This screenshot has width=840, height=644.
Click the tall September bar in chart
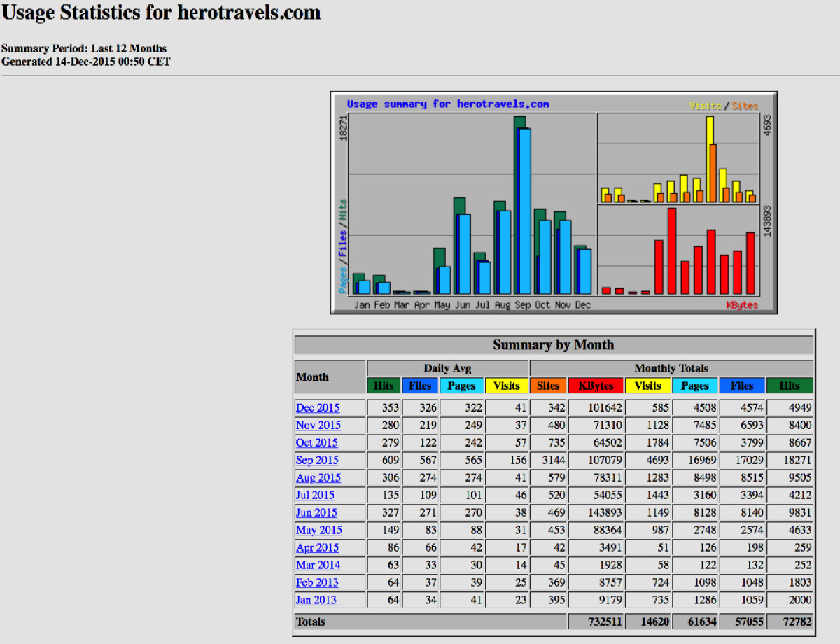tap(522, 210)
